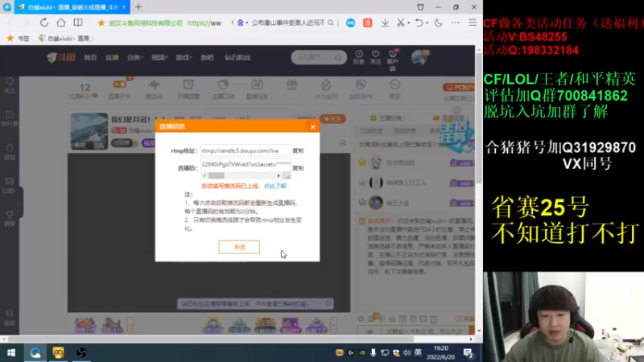Go to 首页 in Douyu nav
644x362 pixels.
(90, 57)
